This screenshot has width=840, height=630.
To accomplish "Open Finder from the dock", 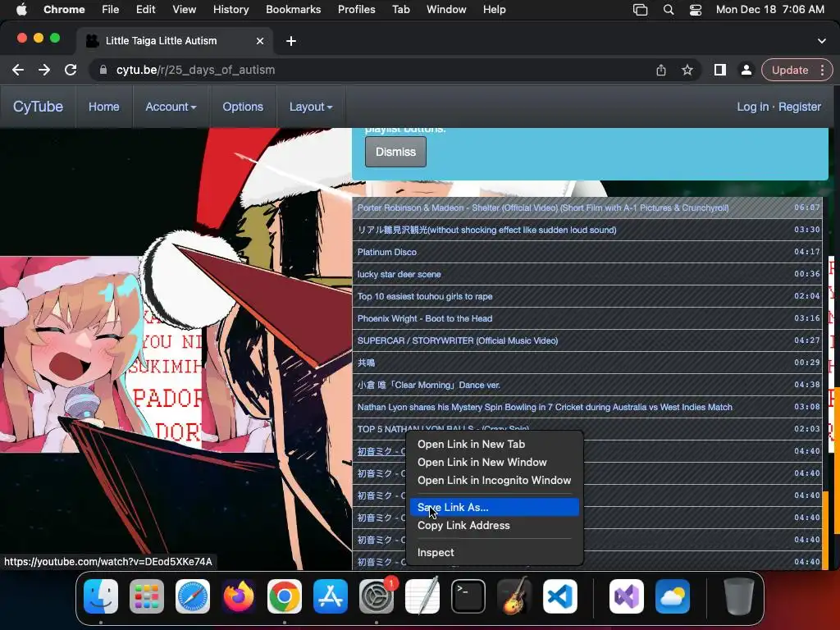I will point(101,596).
